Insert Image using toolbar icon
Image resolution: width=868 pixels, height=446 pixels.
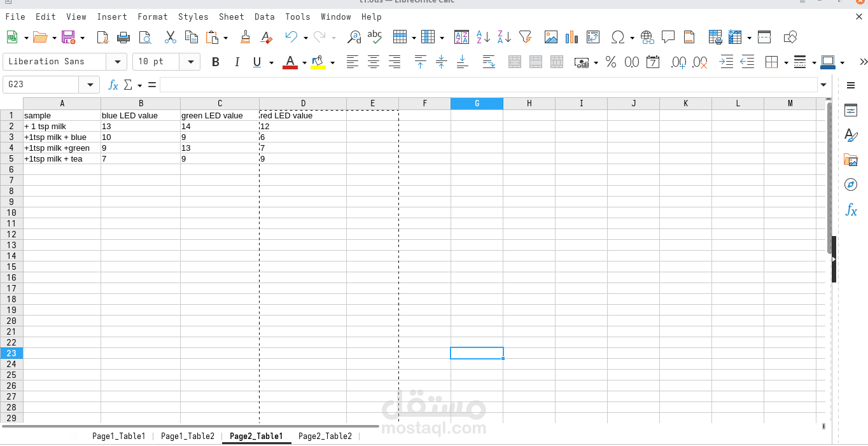tap(551, 38)
